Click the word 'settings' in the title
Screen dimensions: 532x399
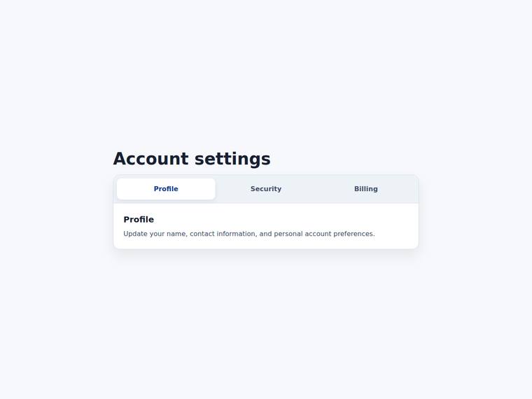point(232,159)
